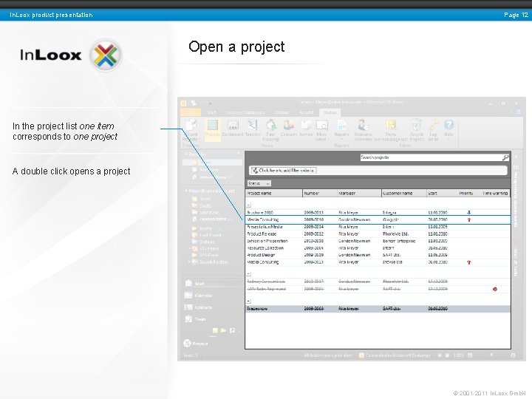
Task: Select the Tradeshow project row
Action: click(378, 309)
